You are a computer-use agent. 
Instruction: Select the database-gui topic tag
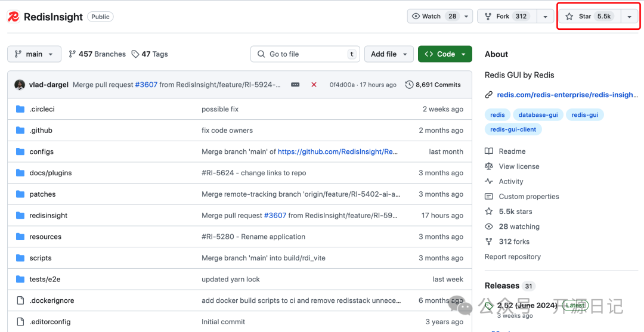(x=537, y=114)
